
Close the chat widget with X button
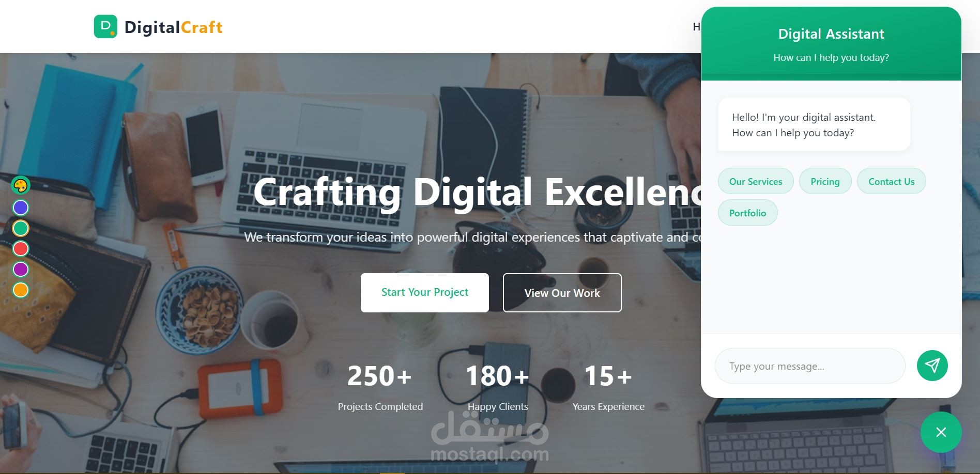click(x=941, y=432)
